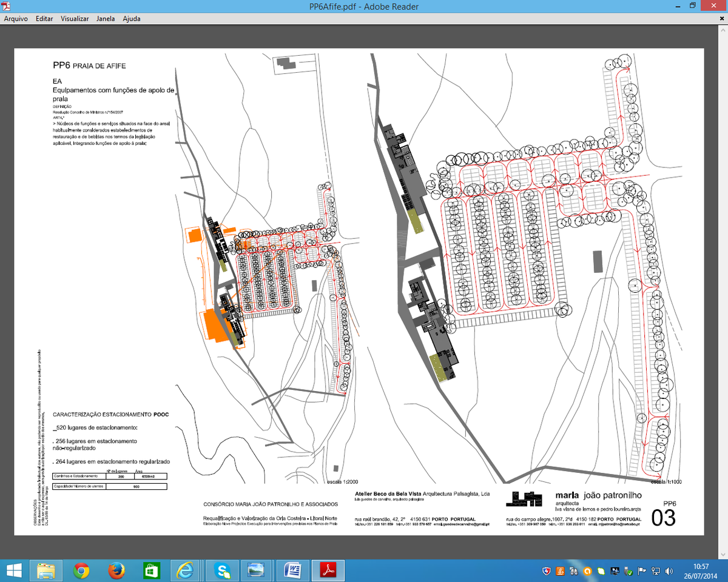Open the Visualizar menu
Screen dimensions: 728x582
[75, 19]
